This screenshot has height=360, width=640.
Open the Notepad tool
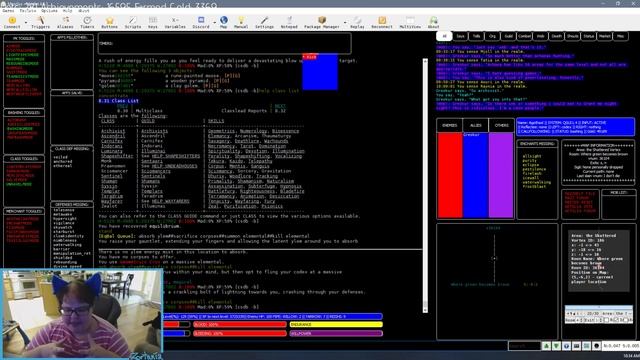tap(289, 22)
